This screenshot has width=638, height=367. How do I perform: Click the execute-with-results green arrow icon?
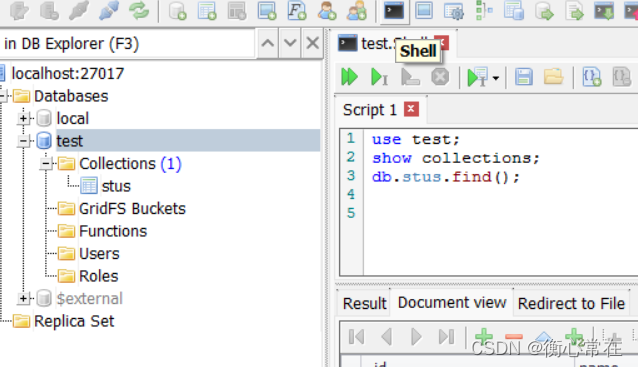click(477, 77)
